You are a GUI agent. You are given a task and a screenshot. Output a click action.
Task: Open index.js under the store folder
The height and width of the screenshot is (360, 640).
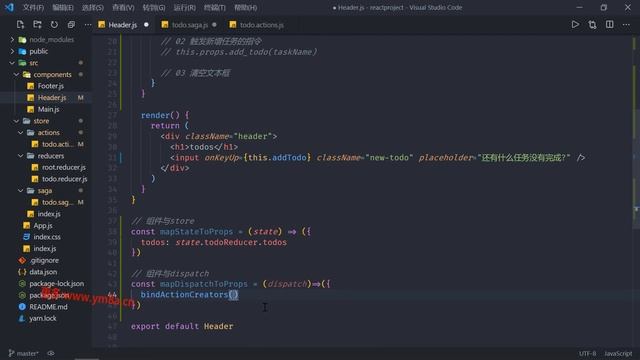(49, 214)
